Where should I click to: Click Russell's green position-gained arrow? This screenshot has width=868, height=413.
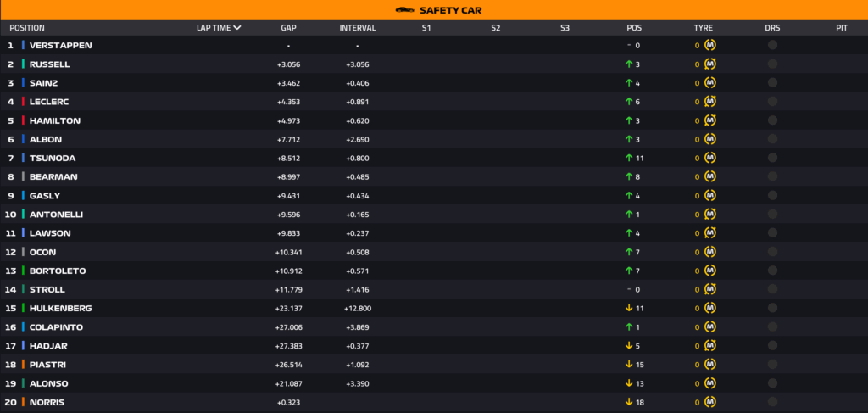click(628, 64)
